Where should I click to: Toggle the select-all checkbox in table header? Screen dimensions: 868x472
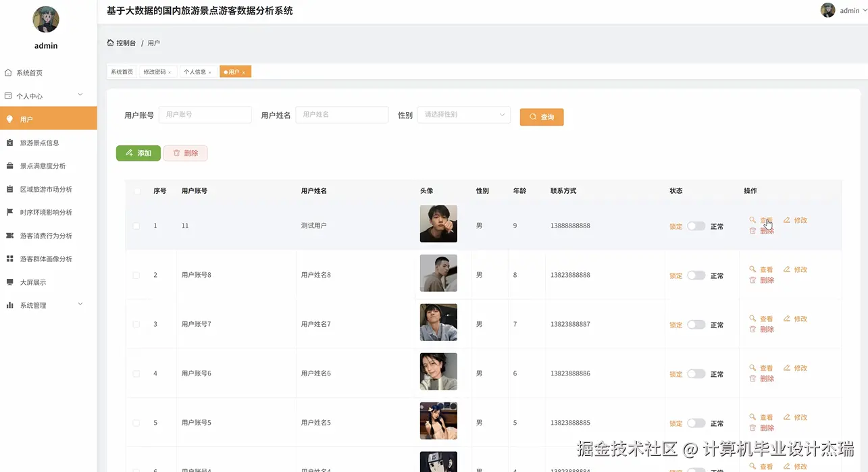(x=136, y=191)
